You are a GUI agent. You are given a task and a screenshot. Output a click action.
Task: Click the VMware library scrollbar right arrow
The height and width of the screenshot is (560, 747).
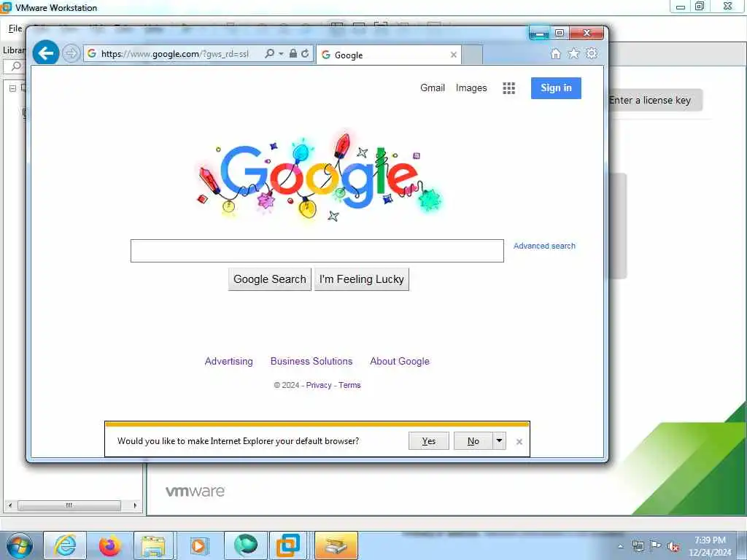tap(135, 505)
